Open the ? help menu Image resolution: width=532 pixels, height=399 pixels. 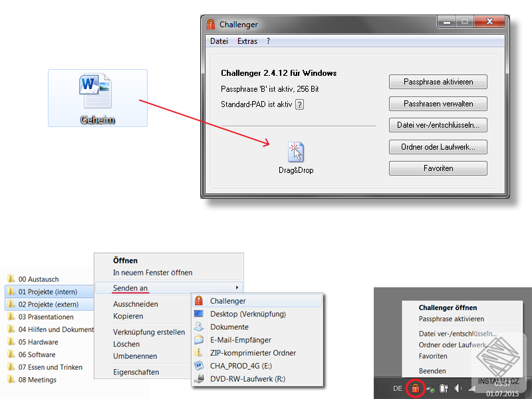pyautogui.click(x=269, y=41)
